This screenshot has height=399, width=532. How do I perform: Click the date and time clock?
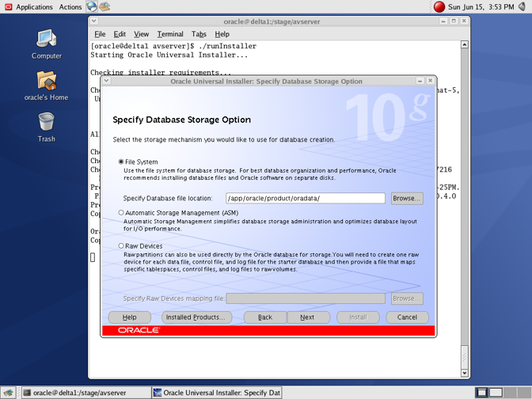click(481, 7)
